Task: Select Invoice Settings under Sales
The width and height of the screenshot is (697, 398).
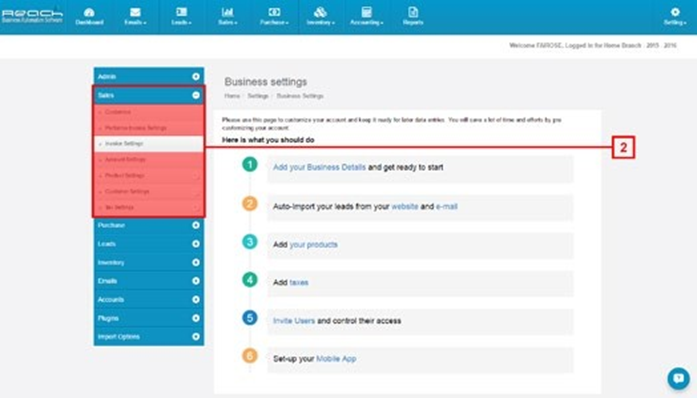Action: tap(149, 144)
